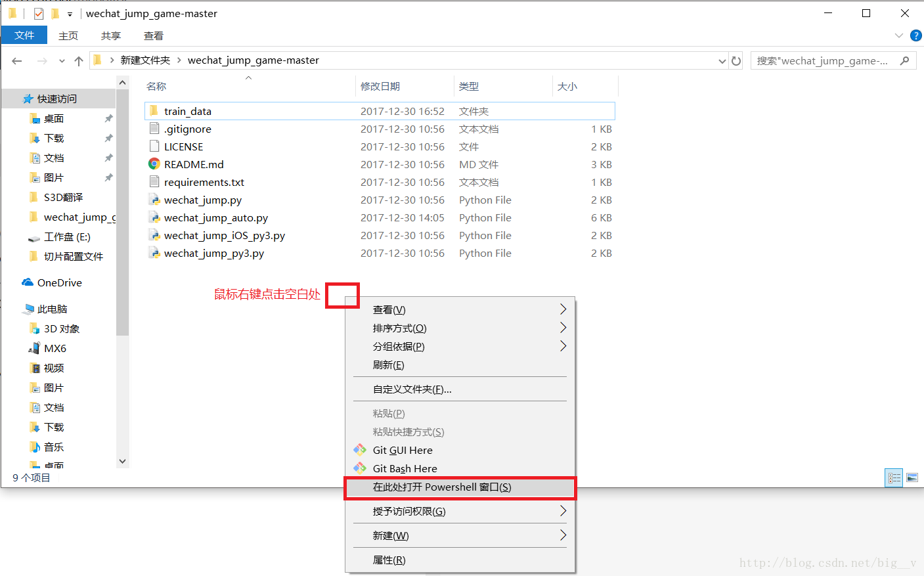Select the wechat_jump_auto.py Python icon
The height and width of the screenshot is (576, 924).
pos(154,217)
